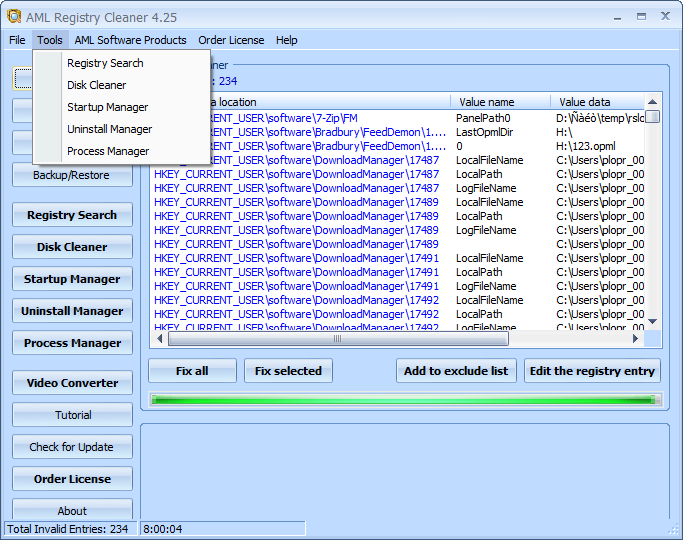Viewport: 683px width, 540px height.
Task: Select the DownloadManager\17487 LogFileName row
Action: (x=398, y=188)
